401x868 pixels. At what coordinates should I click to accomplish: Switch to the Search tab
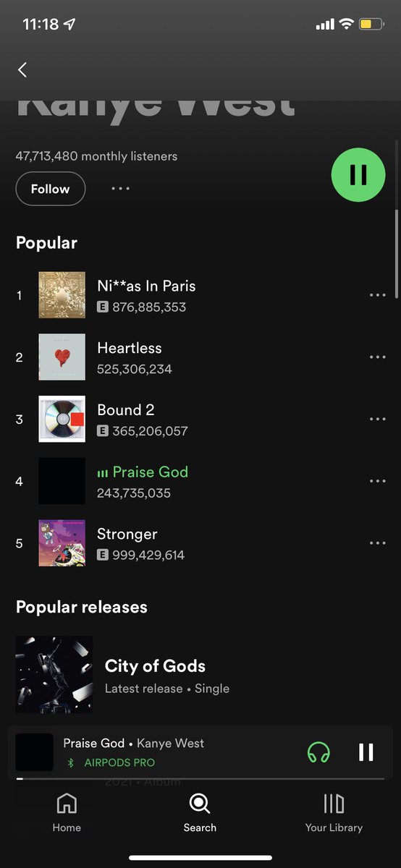tap(200, 813)
